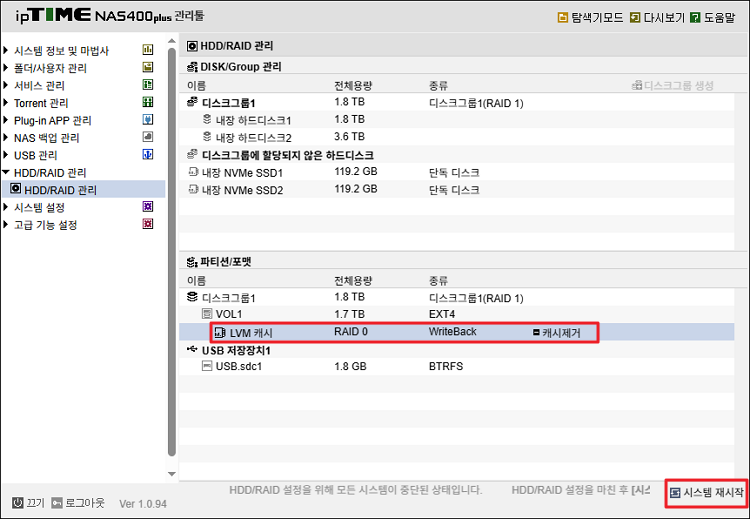Click the 로그아웃 button
Viewport: 750px width, 519px height.
click(78, 502)
